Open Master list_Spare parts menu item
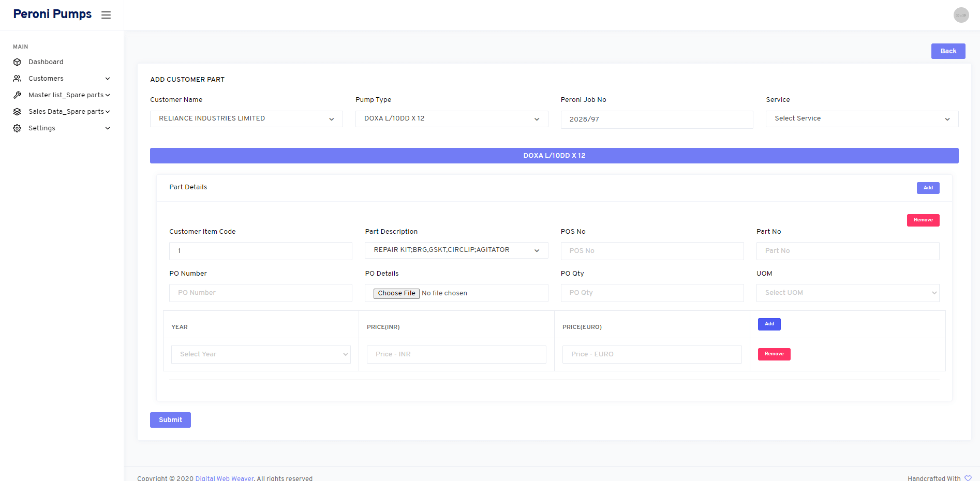 click(x=66, y=95)
